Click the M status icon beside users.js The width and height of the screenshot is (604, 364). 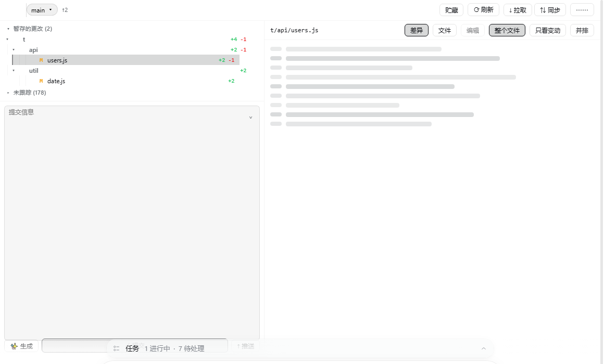click(41, 60)
